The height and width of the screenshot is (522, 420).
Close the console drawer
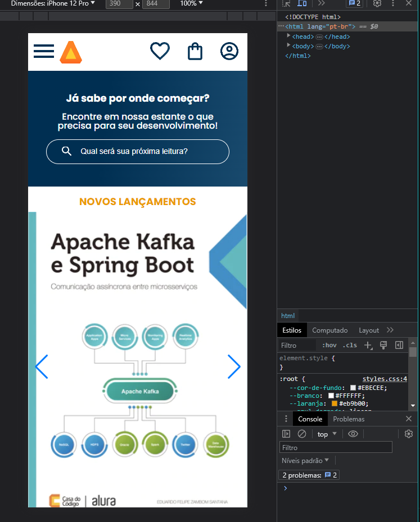coord(409,419)
